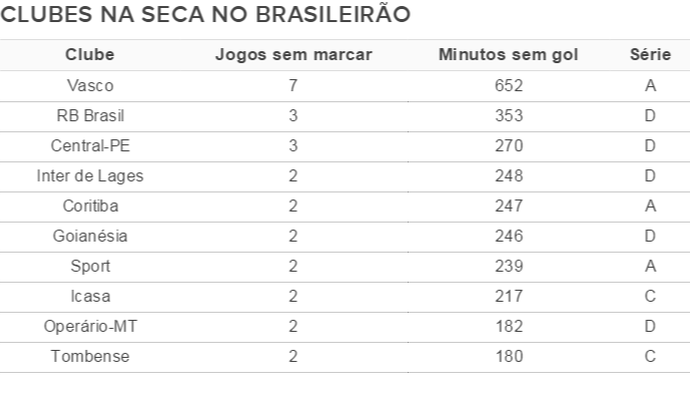Click the 'Série' column header
This screenshot has width=690, height=402.
pyautogui.click(x=650, y=55)
